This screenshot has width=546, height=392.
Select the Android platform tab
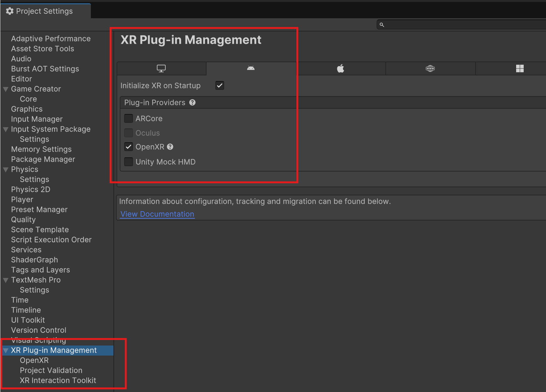251,68
